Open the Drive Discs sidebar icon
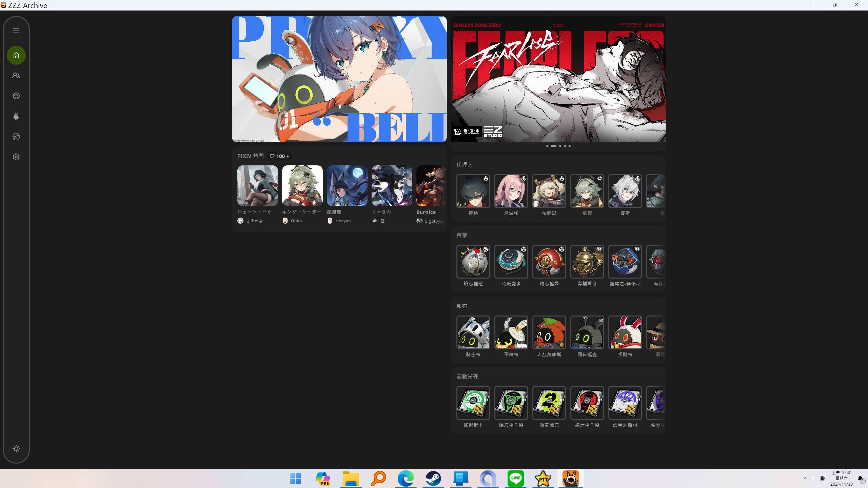This screenshot has height=488, width=868. pos(16,137)
